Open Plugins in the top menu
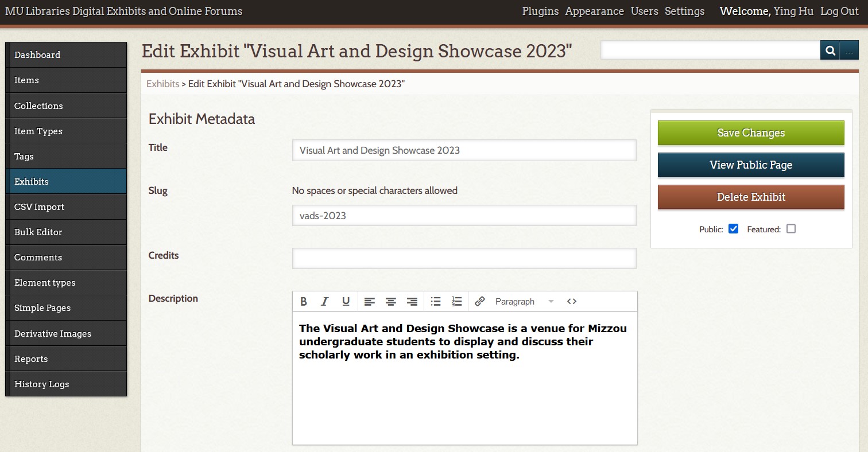The image size is (868, 452). (540, 11)
